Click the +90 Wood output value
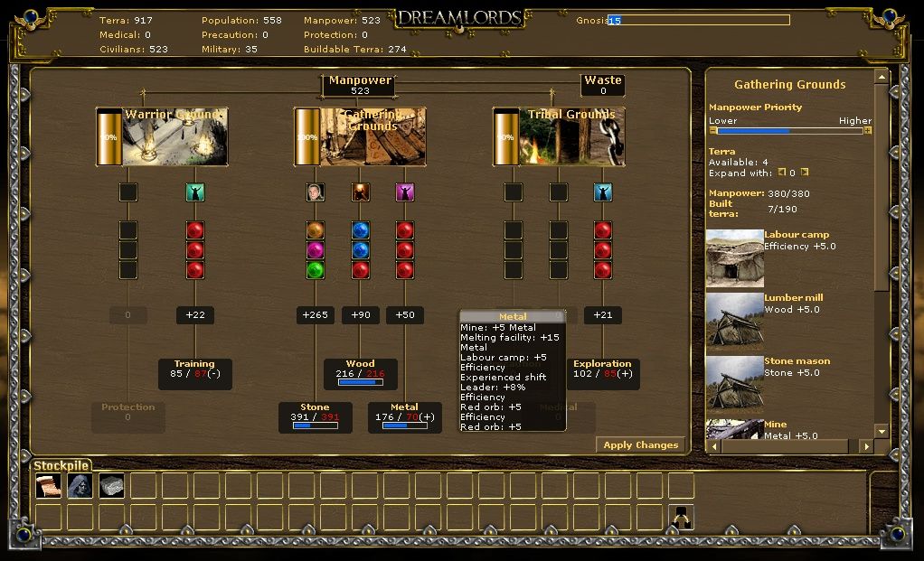 tap(360, 315)
